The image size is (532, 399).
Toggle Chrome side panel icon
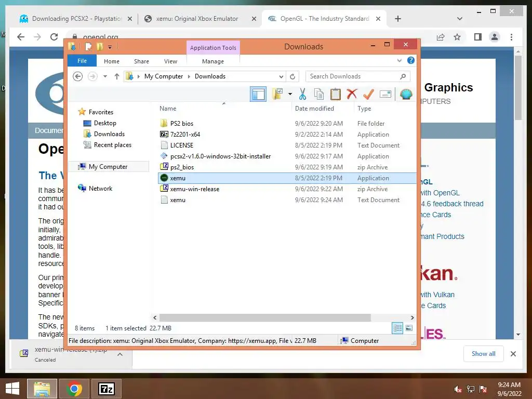(x=478, y=37)
